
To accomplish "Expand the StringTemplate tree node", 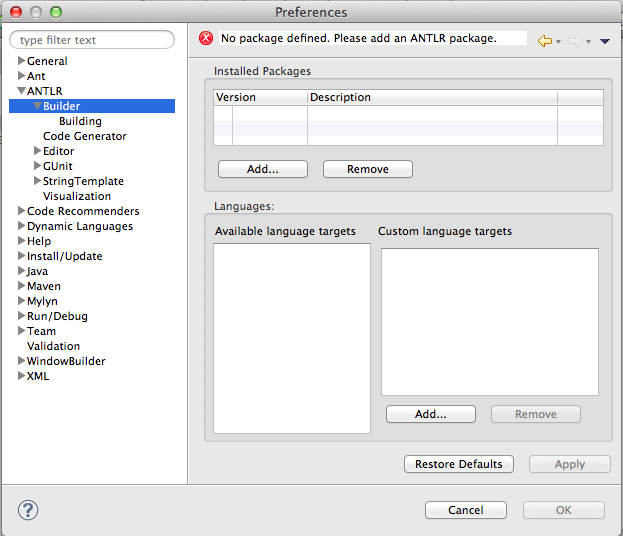I will (37, 181).
